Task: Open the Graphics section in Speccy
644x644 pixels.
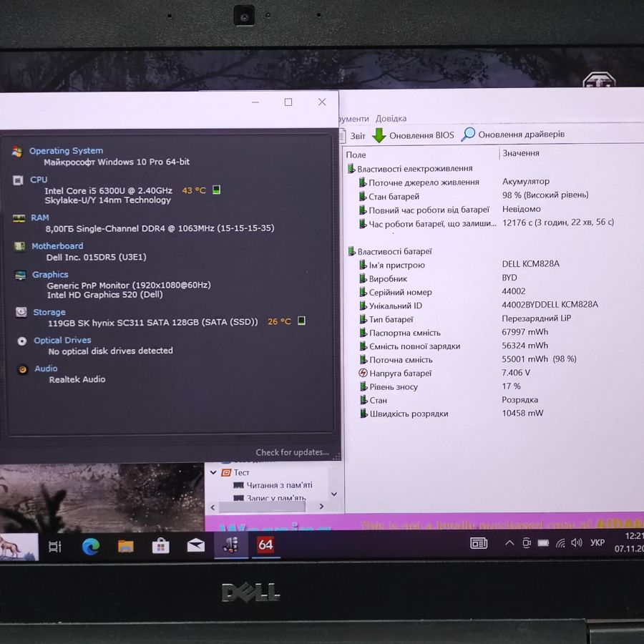Action: tap(50, 274)
